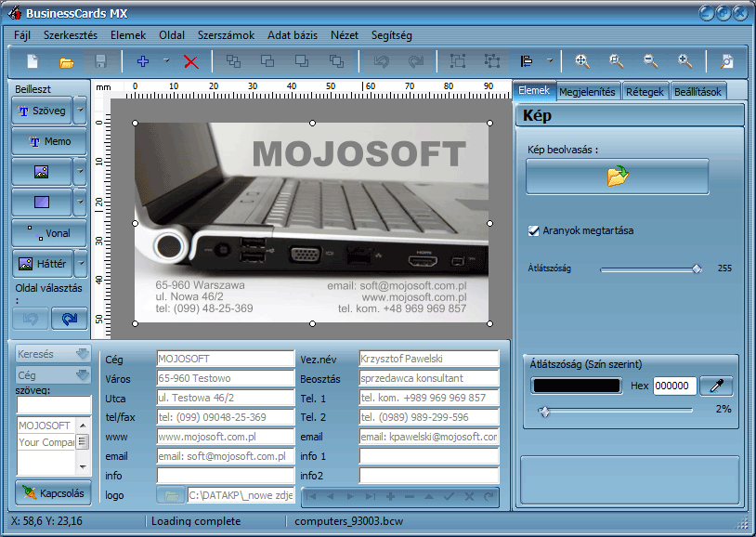Image resolution: width=756 pixels, height=537 pixels.
Task: Expand the dropdown next to the Háttér button
Action: point(81,264)
